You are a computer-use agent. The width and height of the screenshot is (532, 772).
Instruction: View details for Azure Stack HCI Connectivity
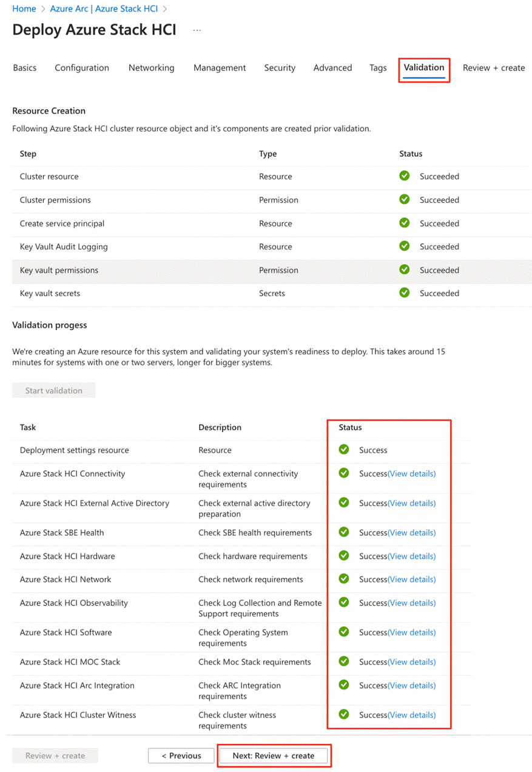(x=412, y=473)
